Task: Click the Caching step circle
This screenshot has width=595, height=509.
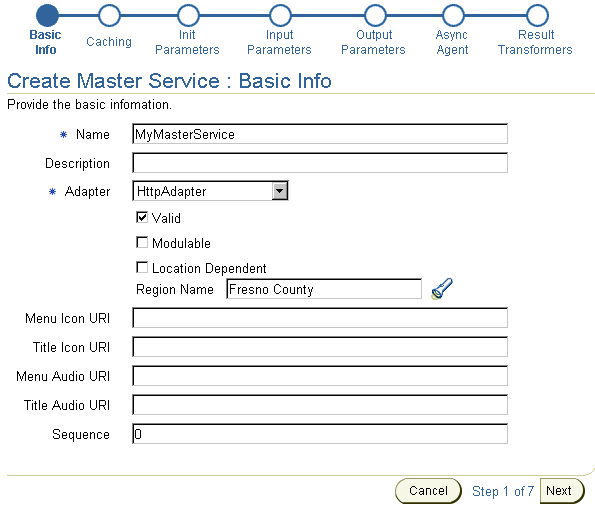Action: coord(109,15)
